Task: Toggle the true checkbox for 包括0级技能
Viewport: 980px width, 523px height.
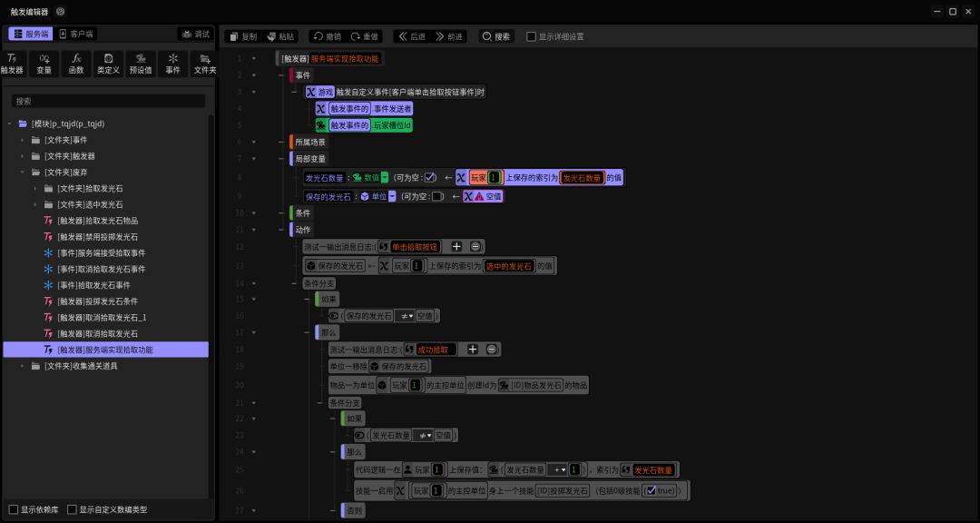Action: click(652, 490)
